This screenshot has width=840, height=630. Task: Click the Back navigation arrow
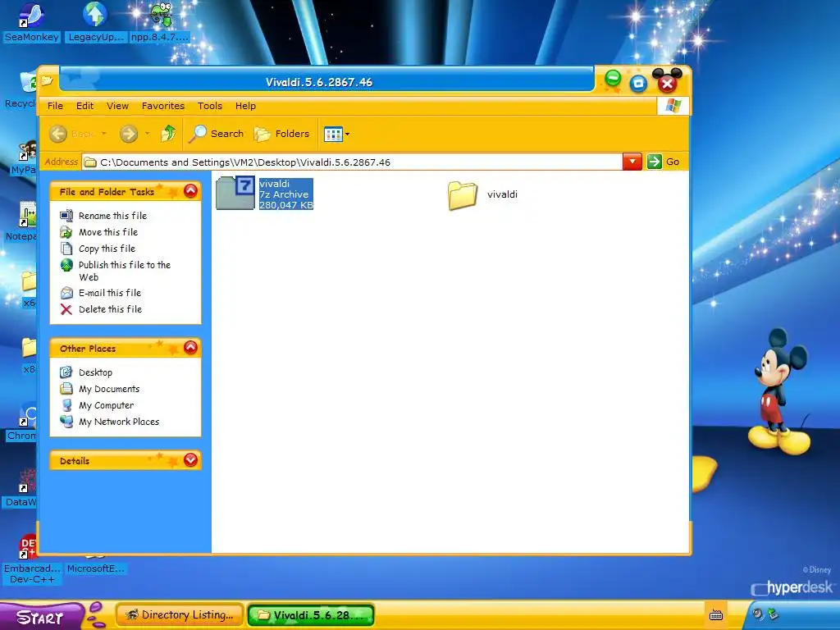58,134
